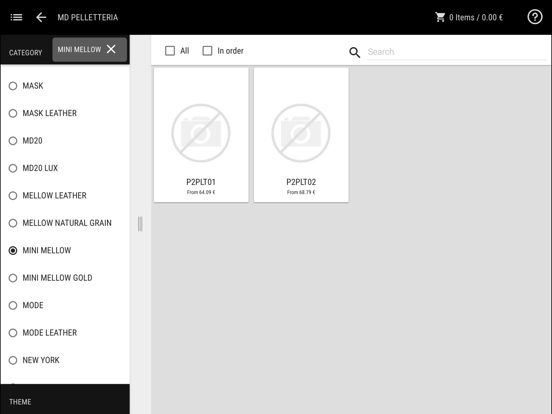The height and width of the screenshot is (414, 552).
Task: Select the MD20 LUX radio button
Action: [x=13, y=168]
